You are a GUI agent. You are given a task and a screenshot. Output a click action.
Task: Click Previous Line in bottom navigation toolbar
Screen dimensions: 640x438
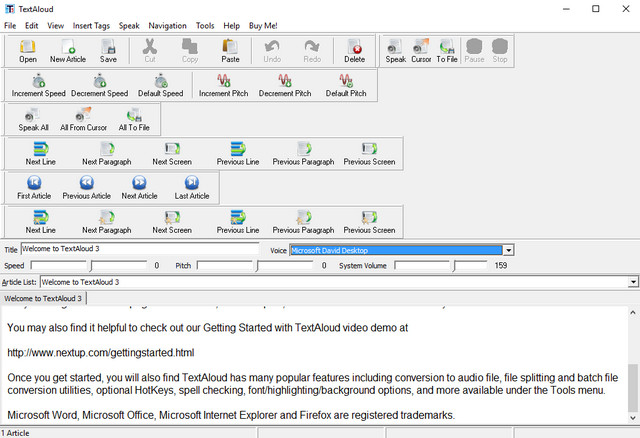coord(238,222)
